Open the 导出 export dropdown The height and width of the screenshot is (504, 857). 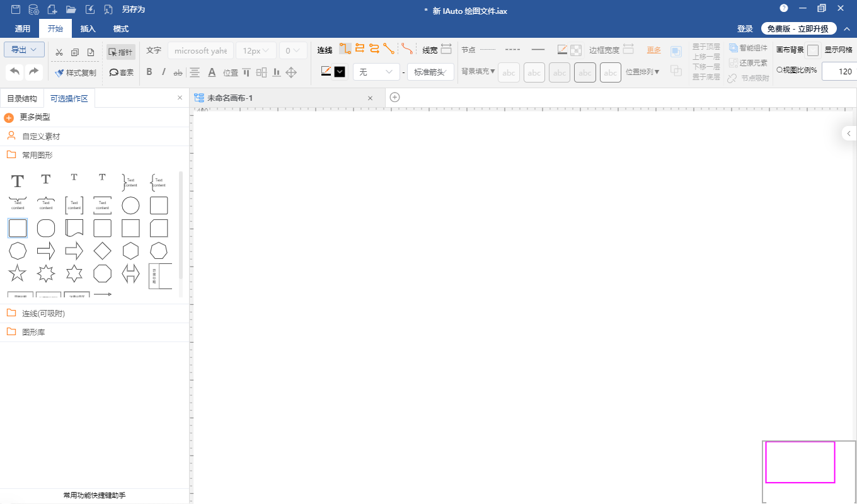[24, 49]
